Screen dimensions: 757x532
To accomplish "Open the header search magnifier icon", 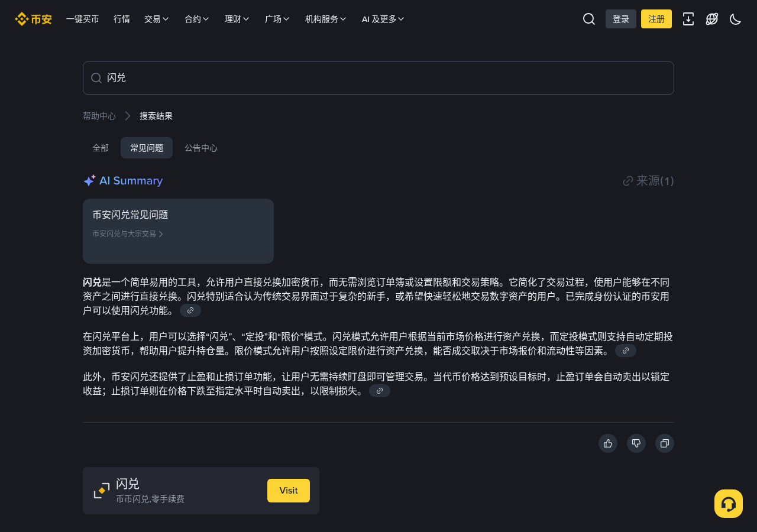I will coord(589,19).
